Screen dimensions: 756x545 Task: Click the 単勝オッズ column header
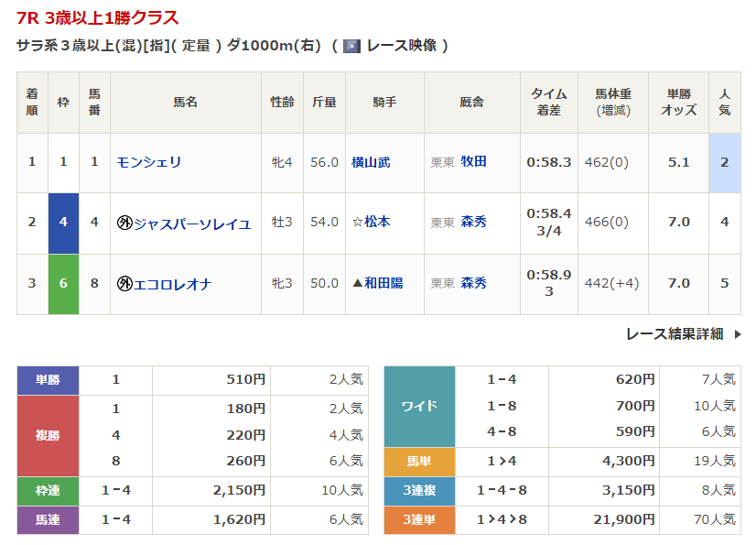(x=679, y=103)
